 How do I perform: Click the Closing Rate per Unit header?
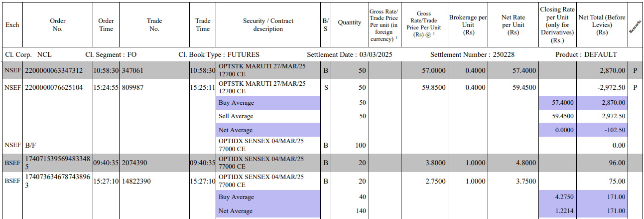557,25
